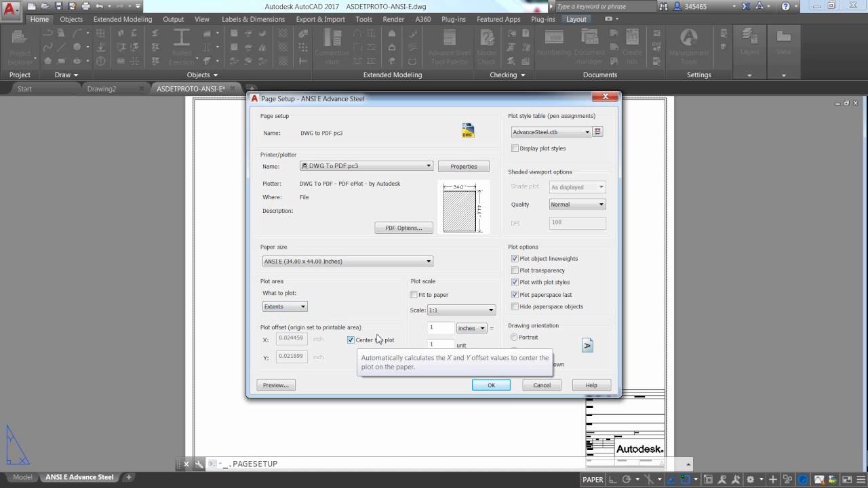Open the What to plot Extents dropdown

point(285,306)
